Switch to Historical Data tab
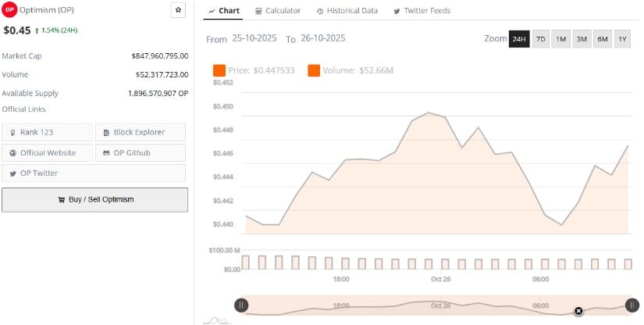 (347, 11)
